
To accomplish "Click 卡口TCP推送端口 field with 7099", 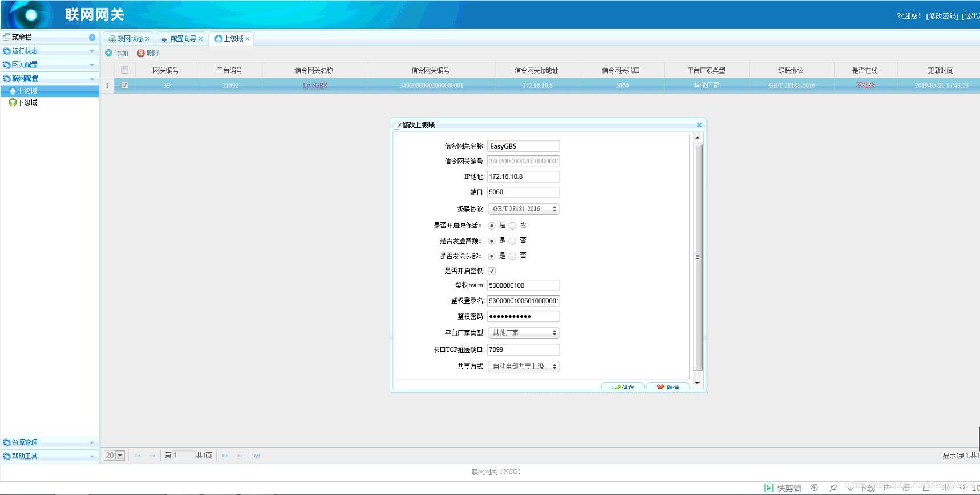I will (x=523, y=349).
